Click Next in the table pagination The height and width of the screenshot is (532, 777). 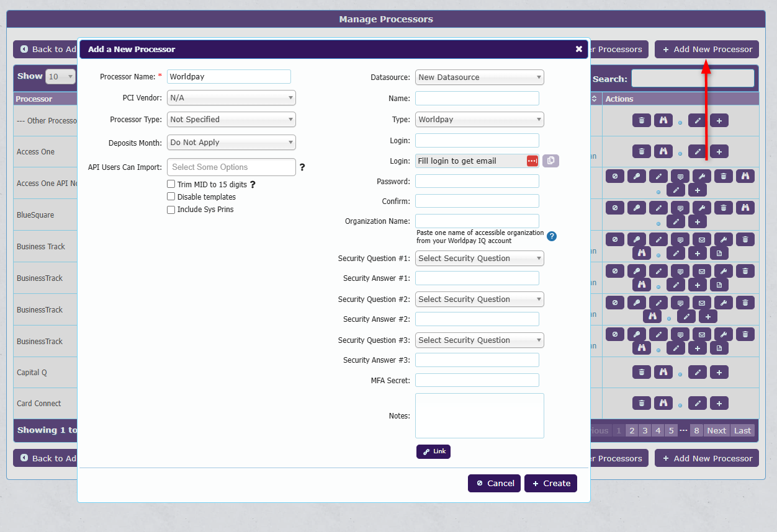(x=716, y=430)
